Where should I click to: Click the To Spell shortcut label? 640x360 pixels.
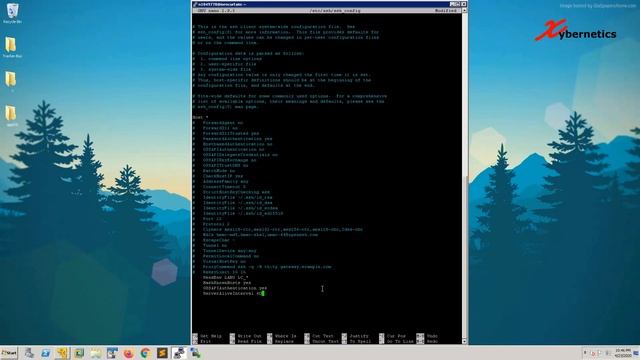360,341
